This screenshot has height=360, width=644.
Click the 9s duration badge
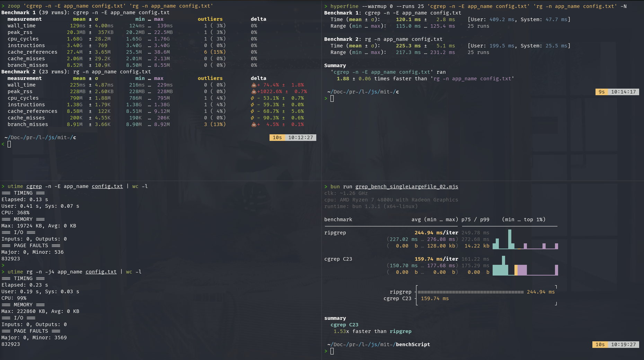tap(601, 92)
